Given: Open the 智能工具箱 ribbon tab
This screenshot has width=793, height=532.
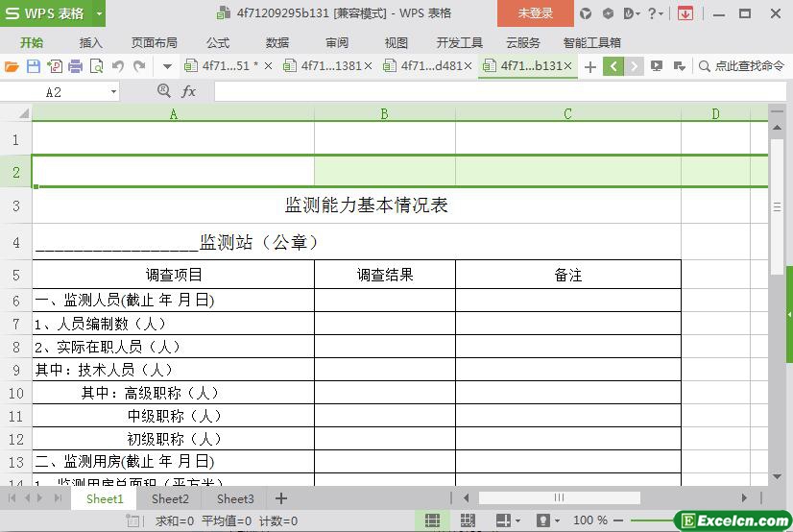Looking at the screenshot, I should [591, 42].
